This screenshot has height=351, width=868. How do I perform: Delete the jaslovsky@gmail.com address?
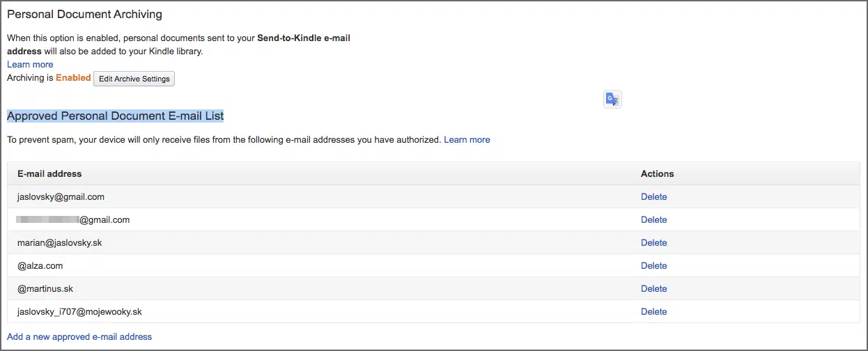tap(653, 197)
